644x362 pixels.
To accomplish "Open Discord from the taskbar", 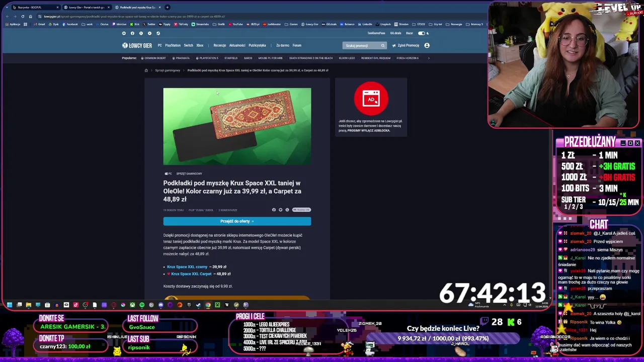I will 161,305.
